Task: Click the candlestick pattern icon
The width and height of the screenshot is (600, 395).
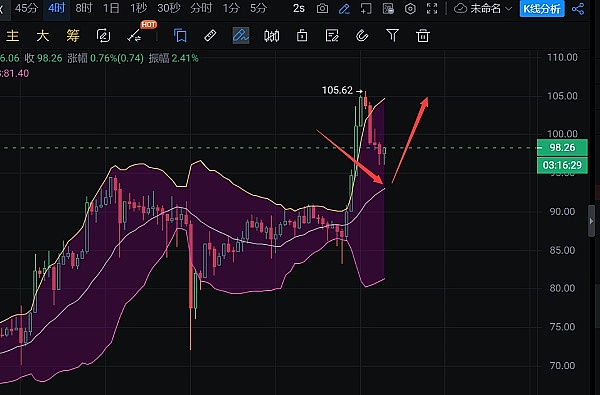Action: (271, 36)
